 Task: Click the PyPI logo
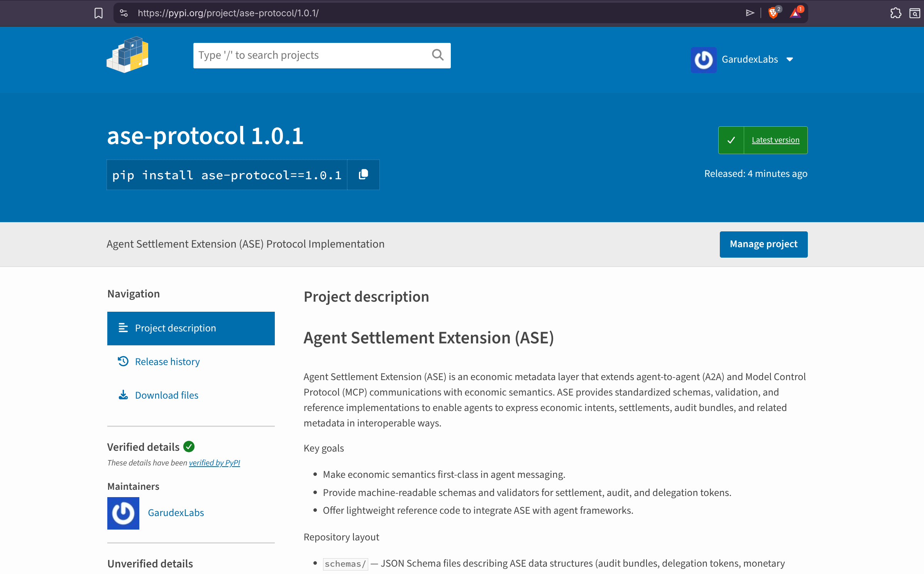pos(128,55)
